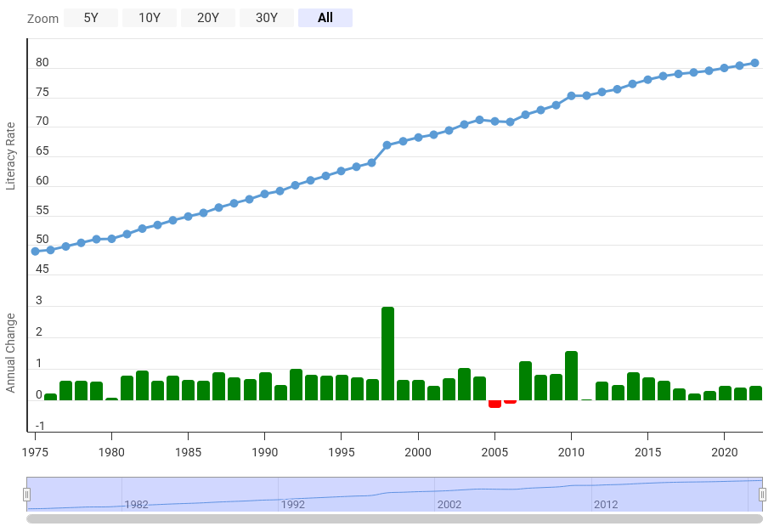Click the literacy data point at 2010
Viewport: 774px width, 532px height.
coord(571,96)
